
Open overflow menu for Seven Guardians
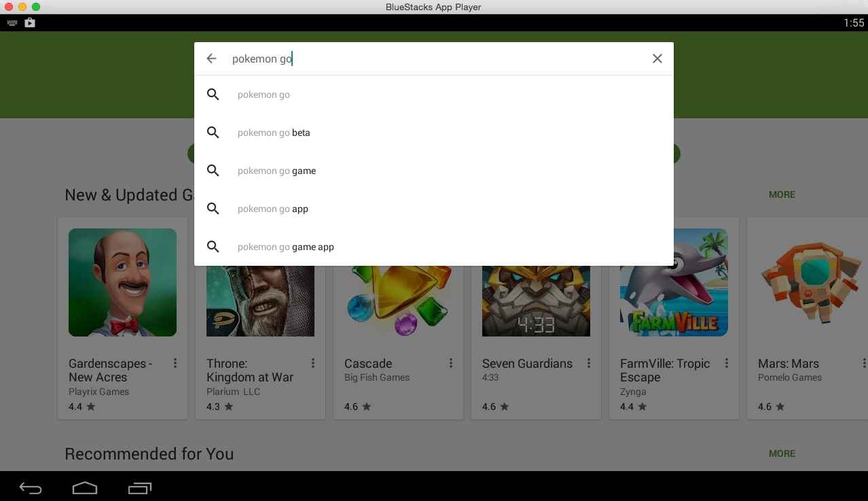point(589,364)
